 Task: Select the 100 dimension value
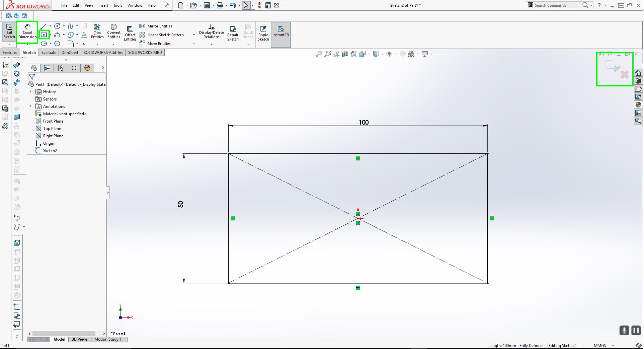364,122
